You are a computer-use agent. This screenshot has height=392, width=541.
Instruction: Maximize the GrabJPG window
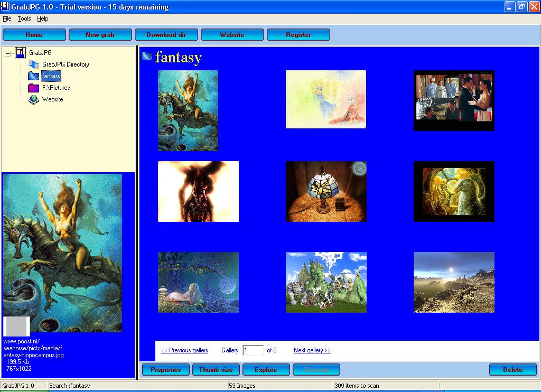(521, 6)
